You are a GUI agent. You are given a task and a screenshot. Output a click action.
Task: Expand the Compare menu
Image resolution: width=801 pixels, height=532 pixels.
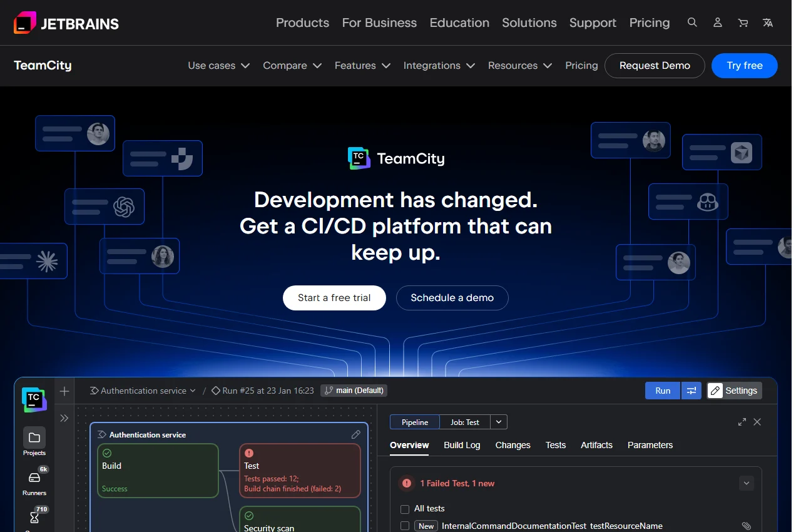click(292, 66)
